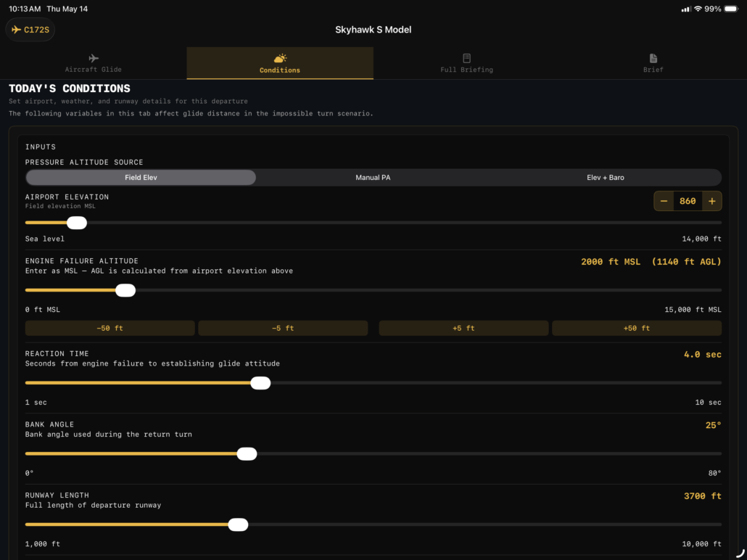Choose Manual PA pressure altitude source
Viewport: 747px width, 560px height.
point(373,177)
